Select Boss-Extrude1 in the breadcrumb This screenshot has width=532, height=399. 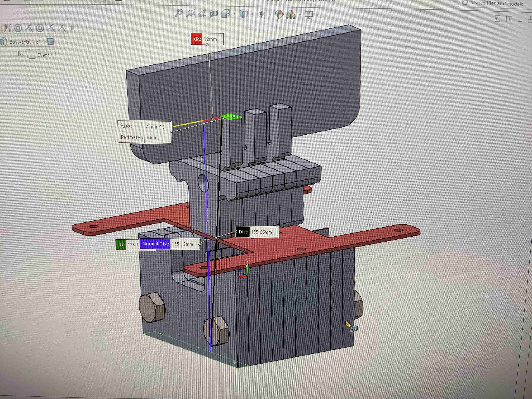[x=25, y=42]
